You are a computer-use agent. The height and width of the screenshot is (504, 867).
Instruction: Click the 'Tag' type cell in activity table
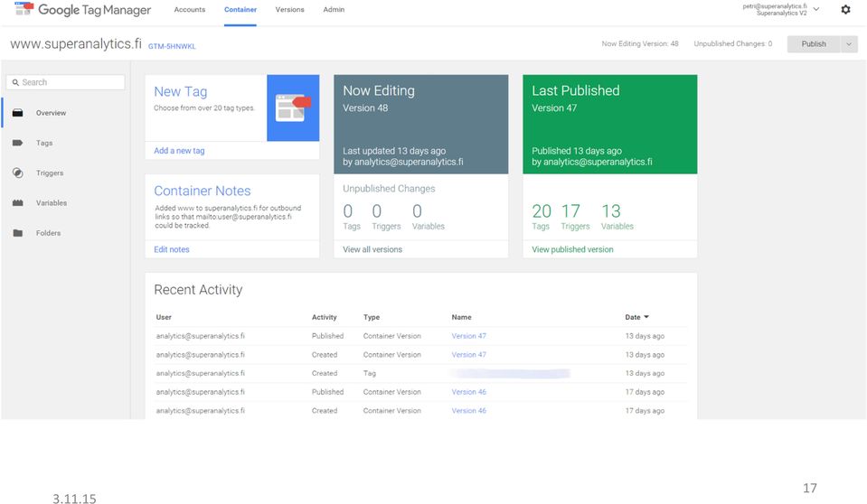(370, 374)
